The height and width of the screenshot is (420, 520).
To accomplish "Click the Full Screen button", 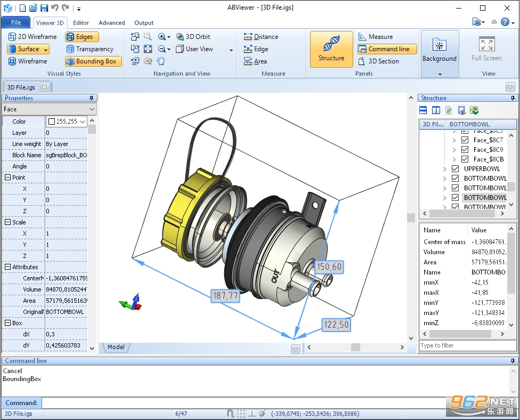I will point(486,49).
